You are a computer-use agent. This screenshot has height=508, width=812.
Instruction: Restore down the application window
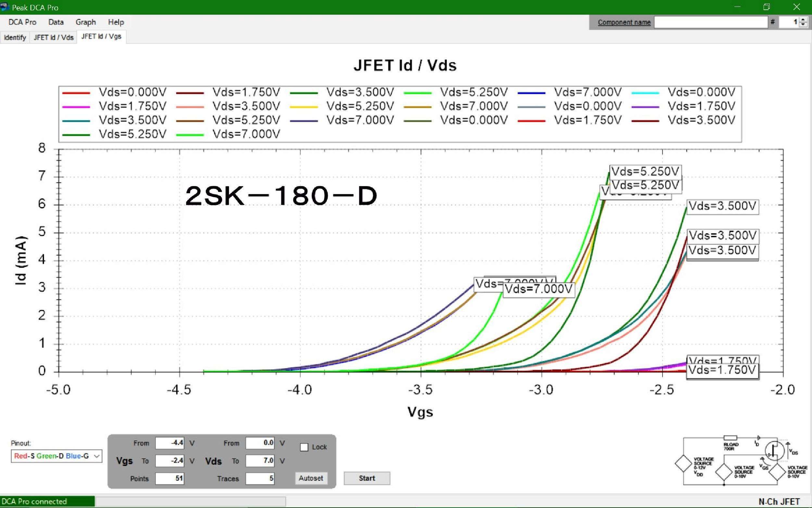766,7
